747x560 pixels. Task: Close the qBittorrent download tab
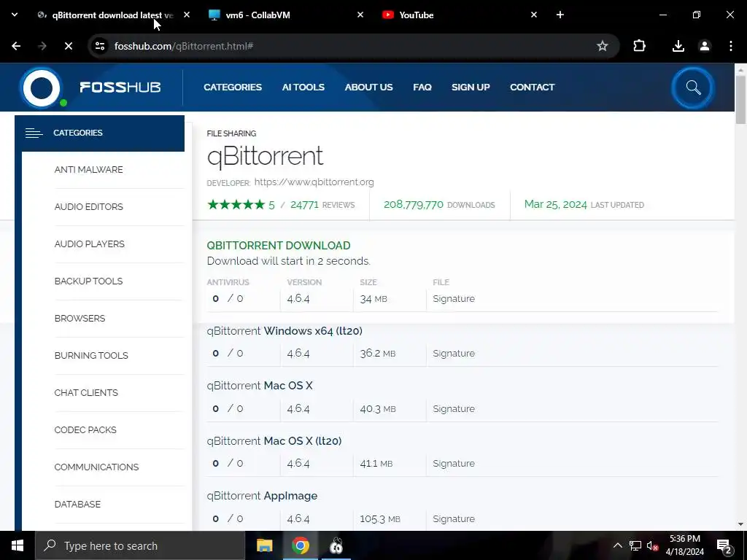tap(187, 15)
